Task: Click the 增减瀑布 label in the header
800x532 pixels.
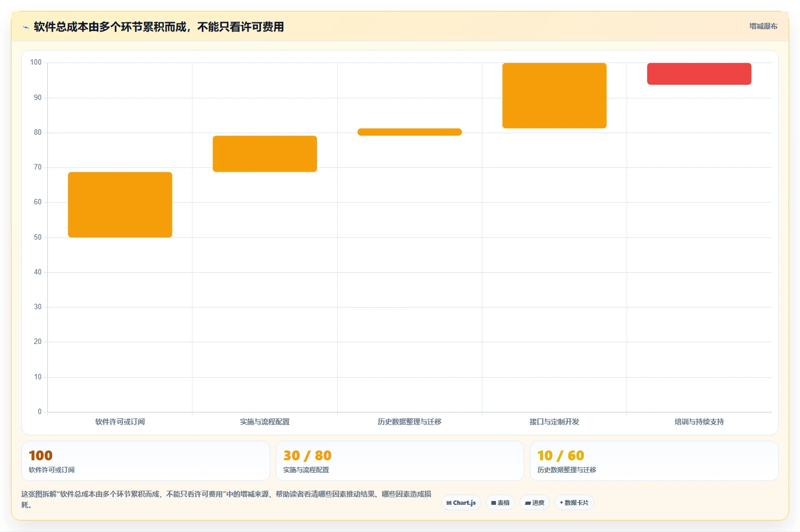Action: coord(764,26)
